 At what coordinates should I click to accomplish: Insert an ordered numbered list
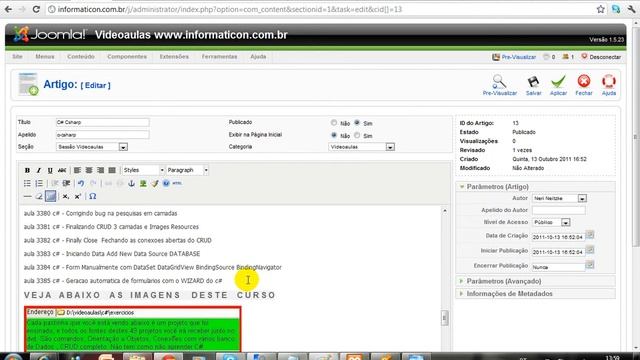[39, 183]
